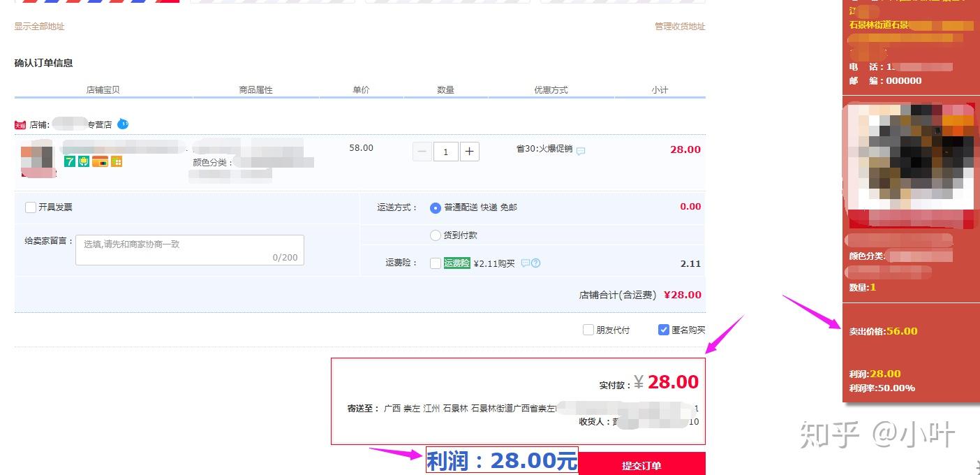The height and width of the screenshot is (475, 980).
Task: Click the freight insurance comment bubble icon
Action: [526, 263]
